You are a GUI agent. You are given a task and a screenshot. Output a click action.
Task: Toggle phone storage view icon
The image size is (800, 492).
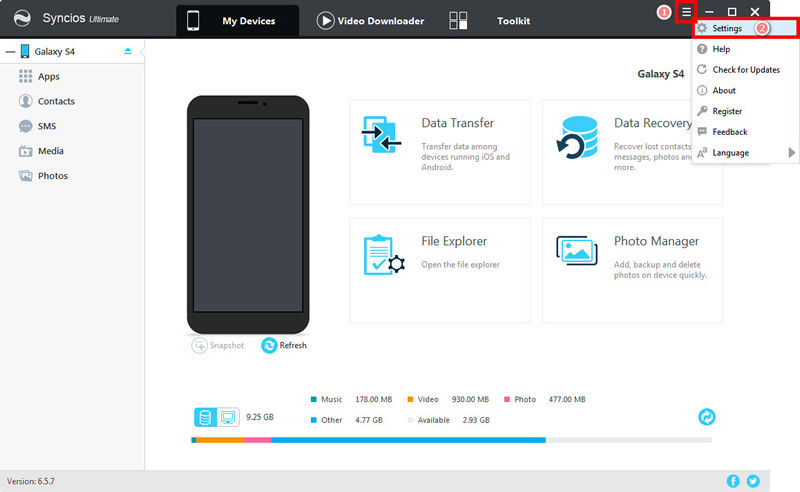coord(205,417)
